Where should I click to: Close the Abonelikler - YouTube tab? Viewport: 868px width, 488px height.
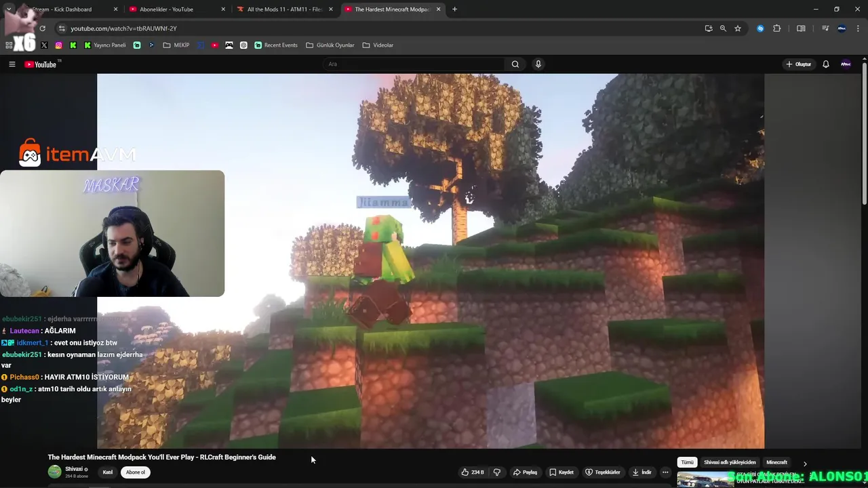[x=223, y=9]
